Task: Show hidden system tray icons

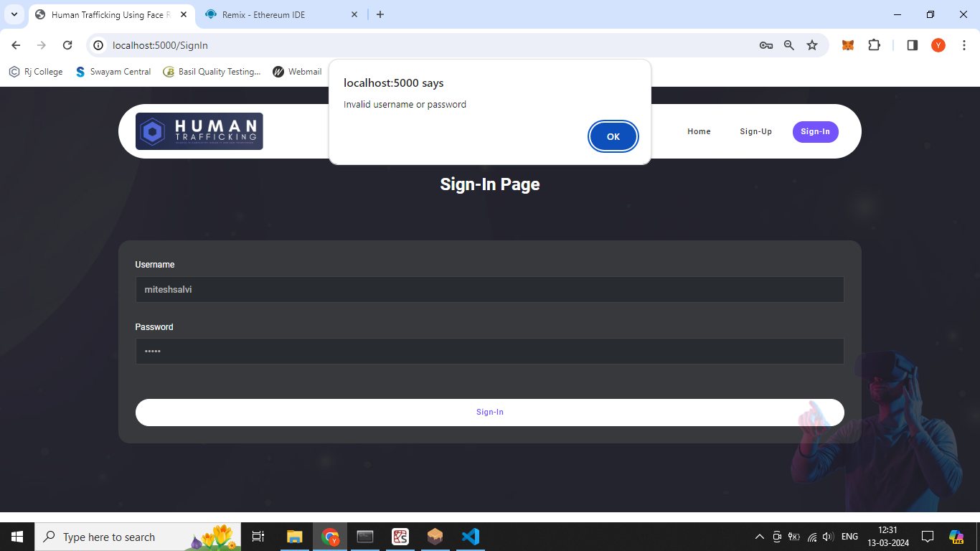Action: (759, 537)
